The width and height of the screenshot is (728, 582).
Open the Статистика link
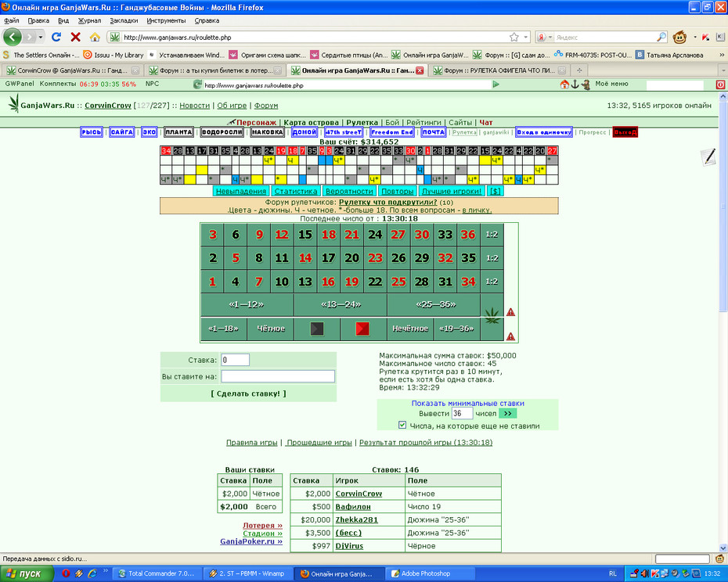coord(296,191)
